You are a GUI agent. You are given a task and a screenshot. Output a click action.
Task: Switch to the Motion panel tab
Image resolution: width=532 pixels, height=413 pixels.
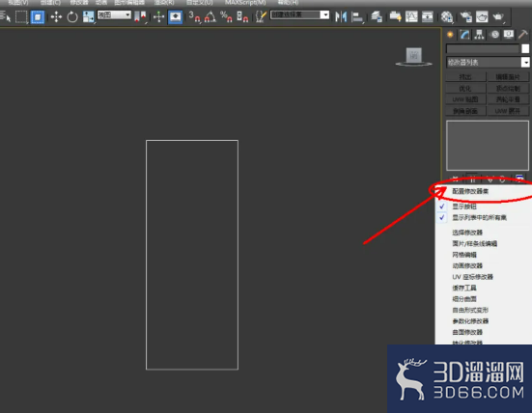point(494,34)
